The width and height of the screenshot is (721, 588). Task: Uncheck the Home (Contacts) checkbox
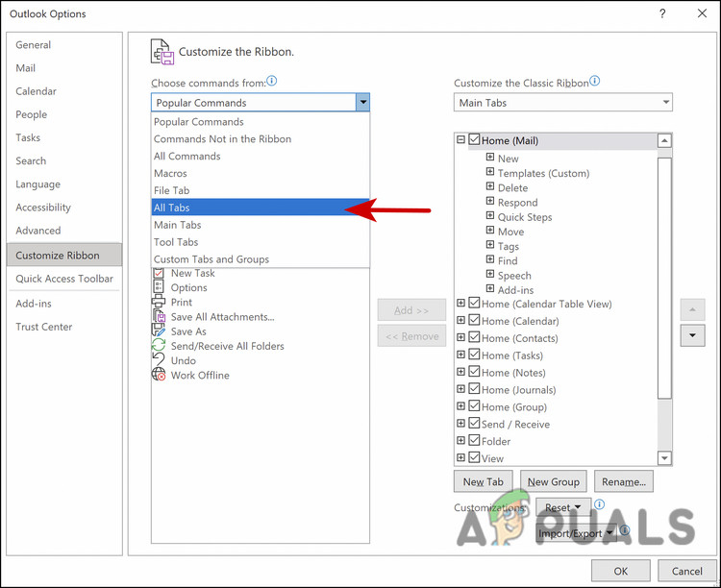coord(474,337)
